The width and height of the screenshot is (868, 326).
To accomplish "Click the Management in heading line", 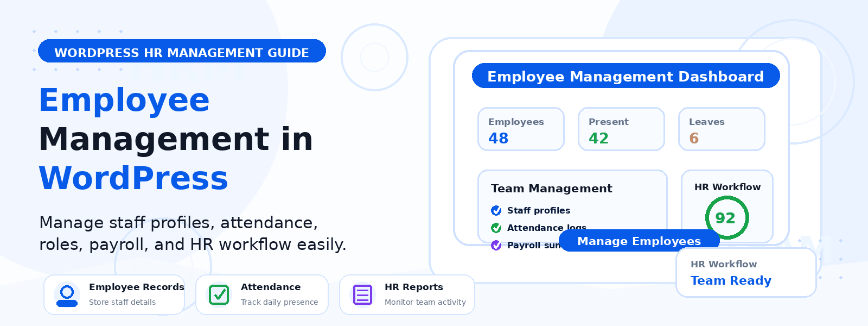I will 176,139.
